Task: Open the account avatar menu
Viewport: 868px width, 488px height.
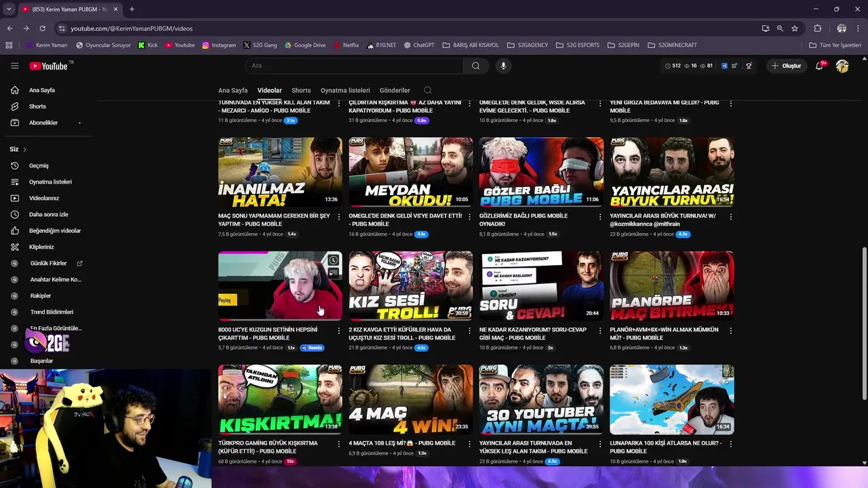Action: [x=842, y=66]
